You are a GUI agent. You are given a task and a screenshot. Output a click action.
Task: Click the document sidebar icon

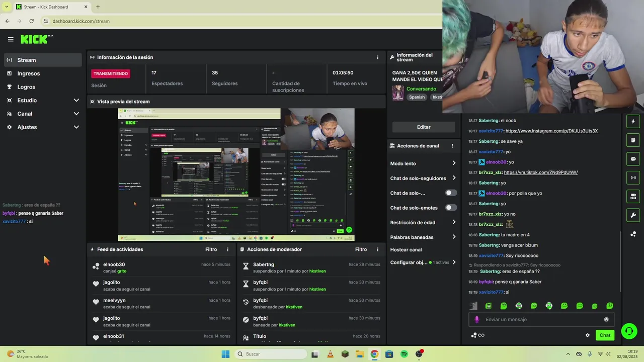coord(633,140)
